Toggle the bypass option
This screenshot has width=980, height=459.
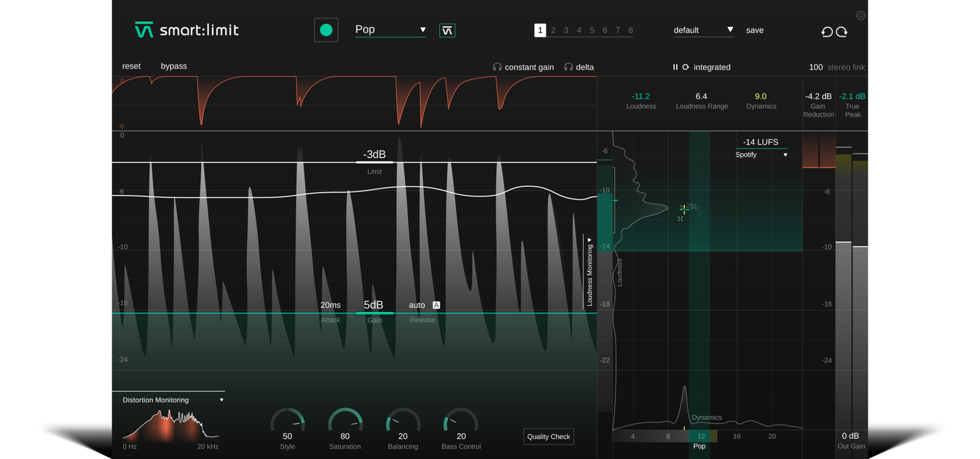[174, 66]
